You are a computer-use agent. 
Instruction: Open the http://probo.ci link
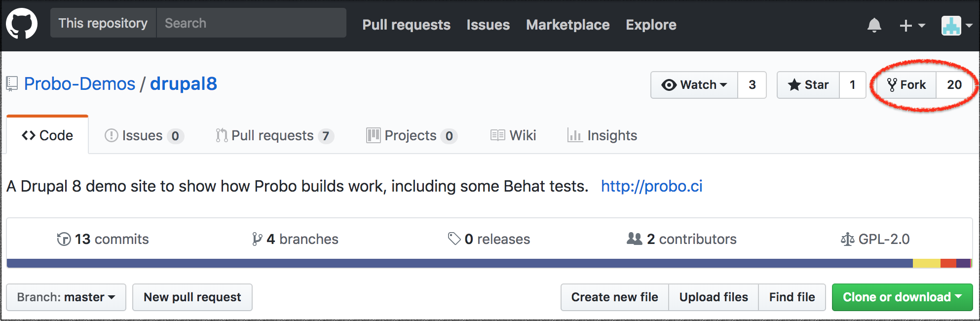[651, 186]
